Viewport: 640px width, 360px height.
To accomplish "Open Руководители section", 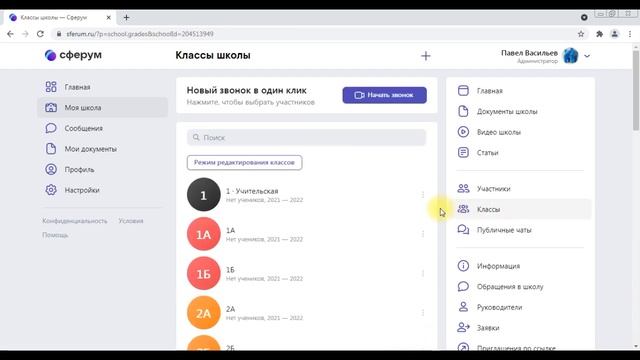I will tap(490, 307).
